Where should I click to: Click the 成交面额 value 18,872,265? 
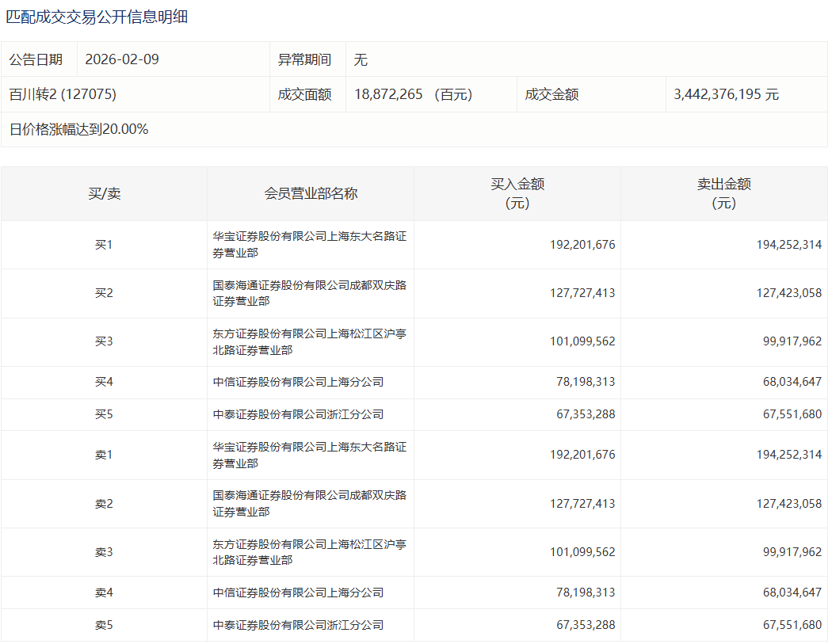click(x=389, y=94)
